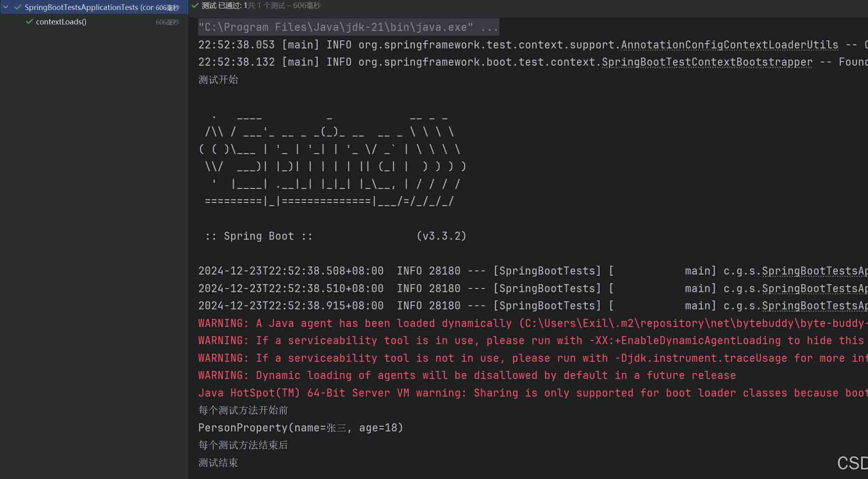Select the contextLoads() test method
Screen dimensions: 868x479
point(61,22)
